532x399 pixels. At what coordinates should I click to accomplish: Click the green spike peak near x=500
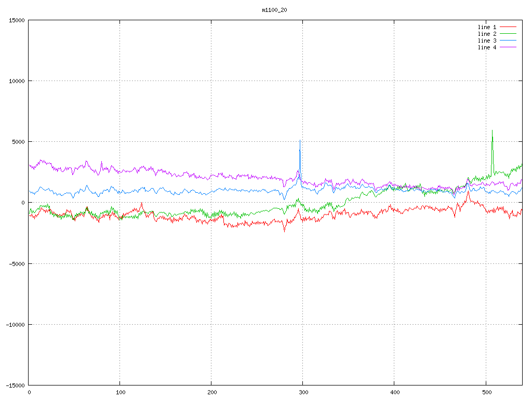[492, 131]
